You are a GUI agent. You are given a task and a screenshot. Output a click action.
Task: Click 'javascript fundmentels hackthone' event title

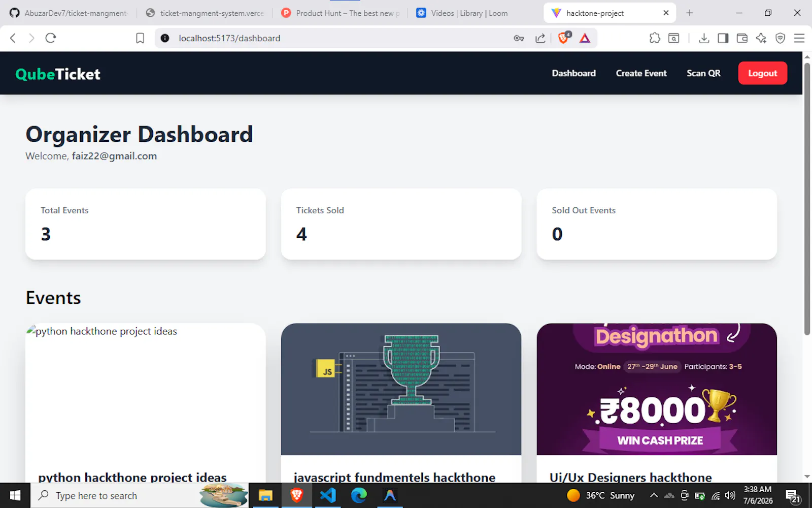coord(394,477)
